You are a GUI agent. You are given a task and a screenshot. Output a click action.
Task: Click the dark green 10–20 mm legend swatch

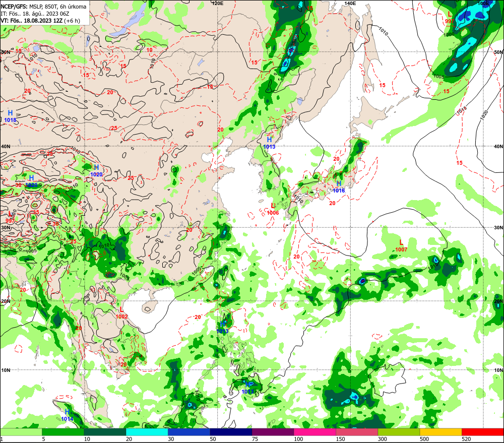click(105, 432)
